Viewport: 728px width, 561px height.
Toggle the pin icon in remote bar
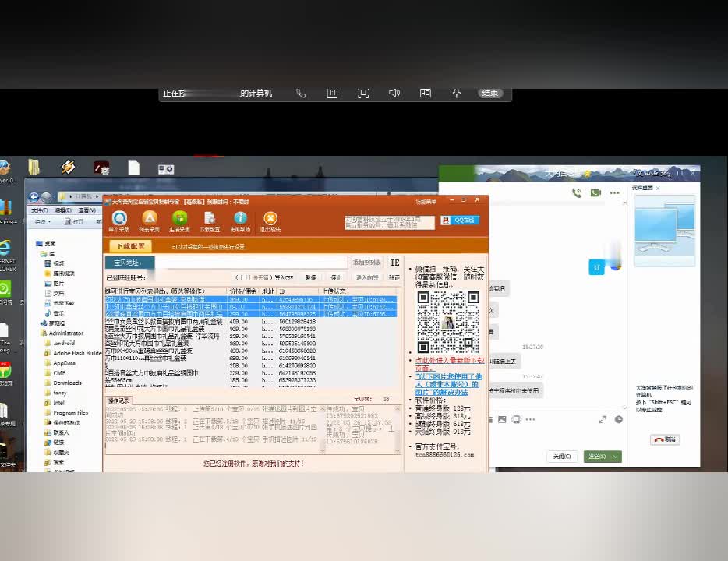click(x=457, y=93)
